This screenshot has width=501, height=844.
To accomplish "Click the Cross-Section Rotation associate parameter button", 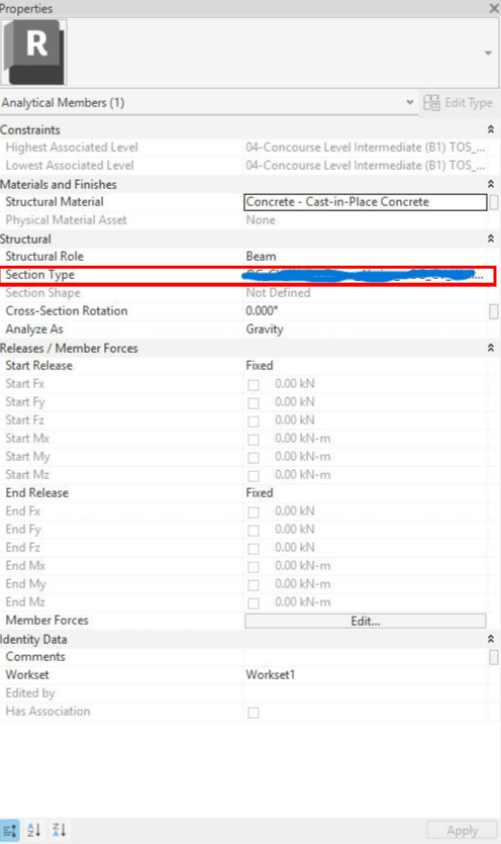I will (x=493, y=311).
